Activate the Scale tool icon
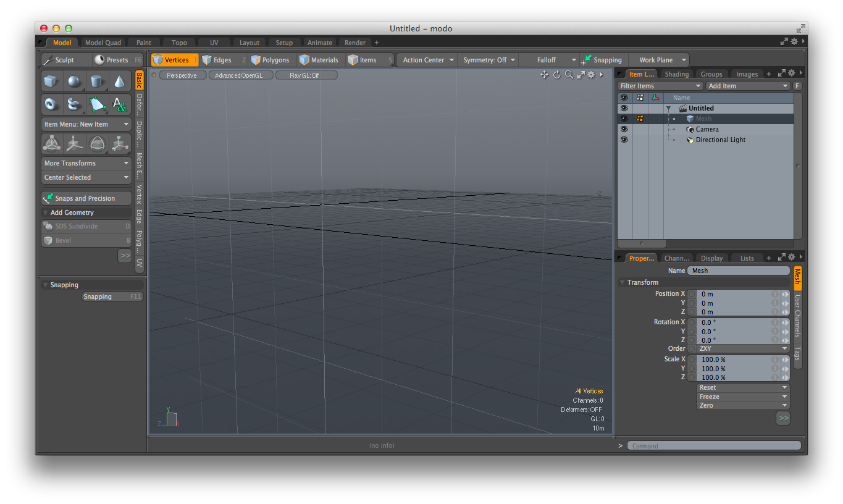Viewport: 843px width, 504px height. pos(120,144)
